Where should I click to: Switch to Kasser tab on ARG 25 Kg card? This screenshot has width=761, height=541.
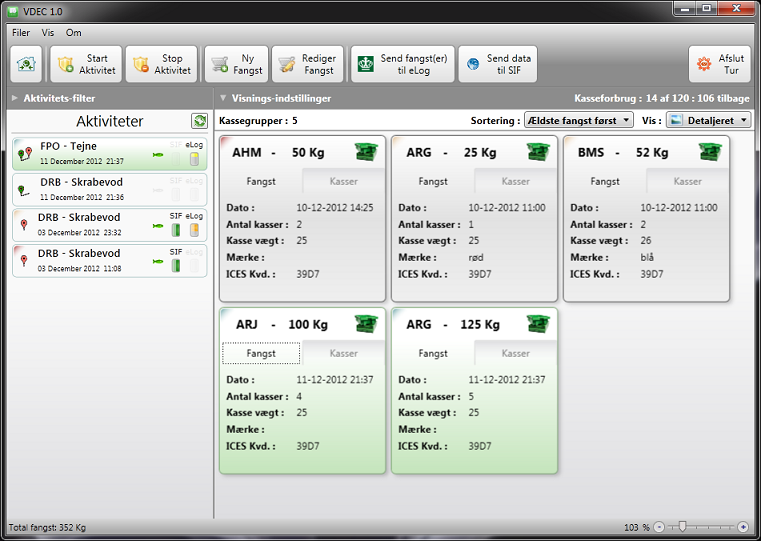pos(515,182)
